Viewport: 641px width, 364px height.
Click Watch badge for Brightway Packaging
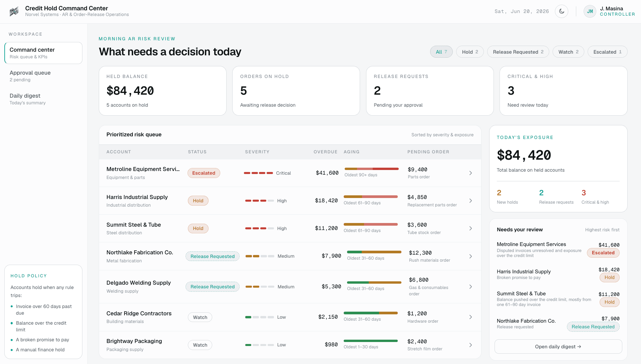click(200, 345)
